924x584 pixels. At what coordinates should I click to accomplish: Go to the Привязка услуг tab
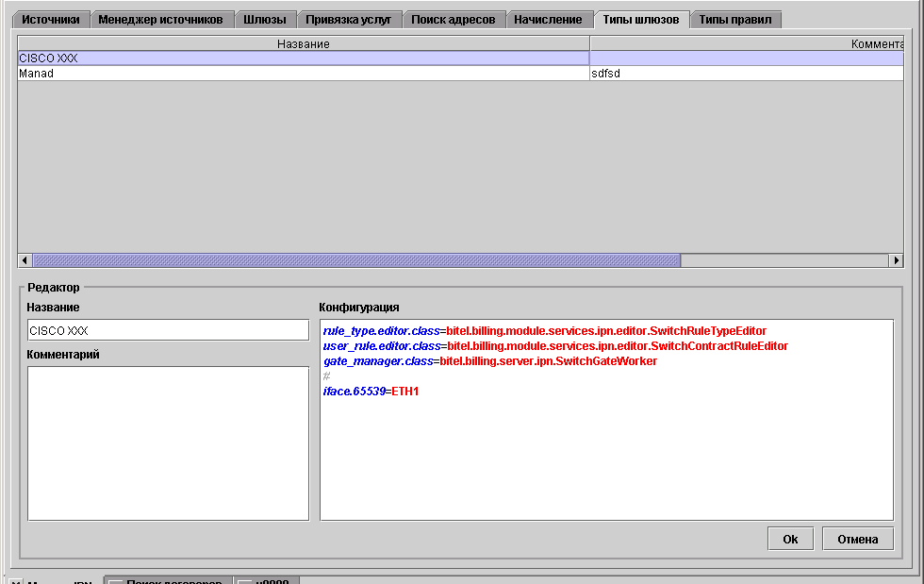click(x=348, y=20)
